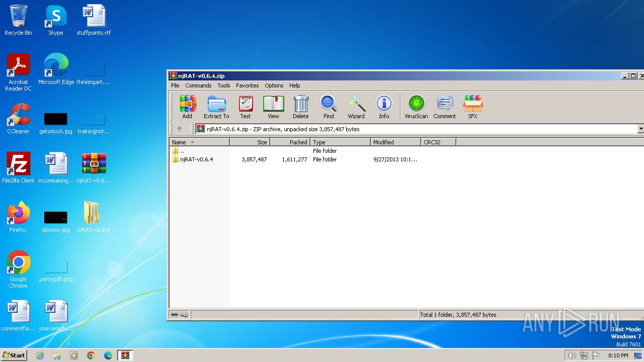Click the Action Center flag icon

[x=596, y=355]
